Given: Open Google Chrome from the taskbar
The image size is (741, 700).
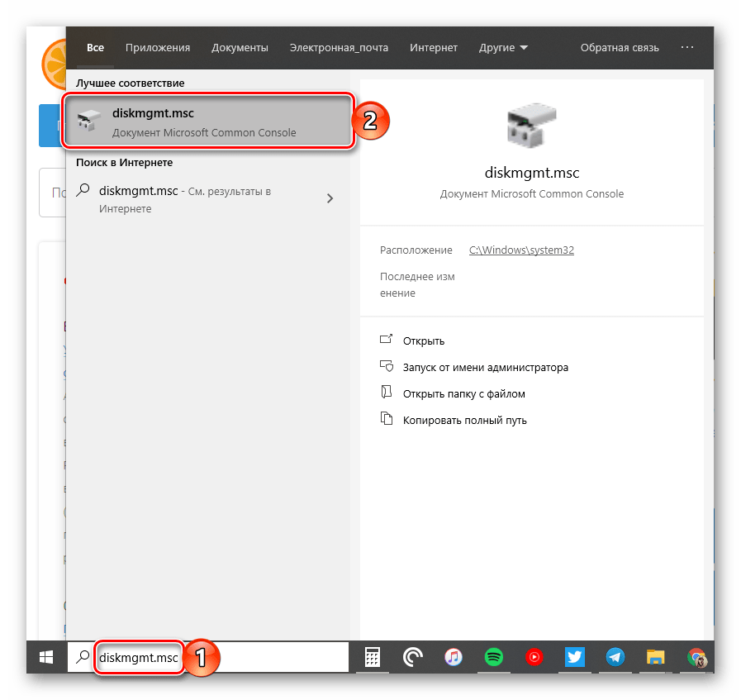Looking at the screenshot, I should click(x=696, y=657).
